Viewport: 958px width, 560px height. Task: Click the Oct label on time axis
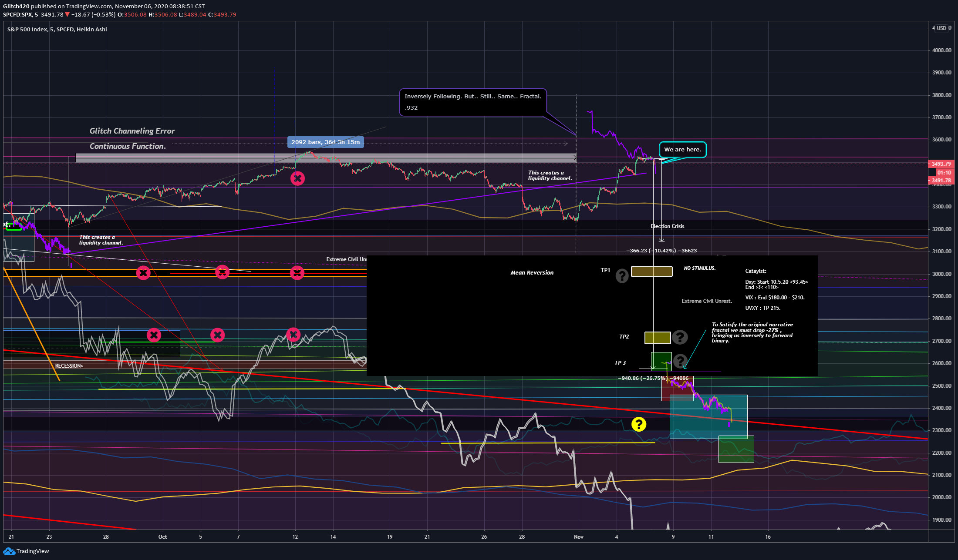point(162,537)
